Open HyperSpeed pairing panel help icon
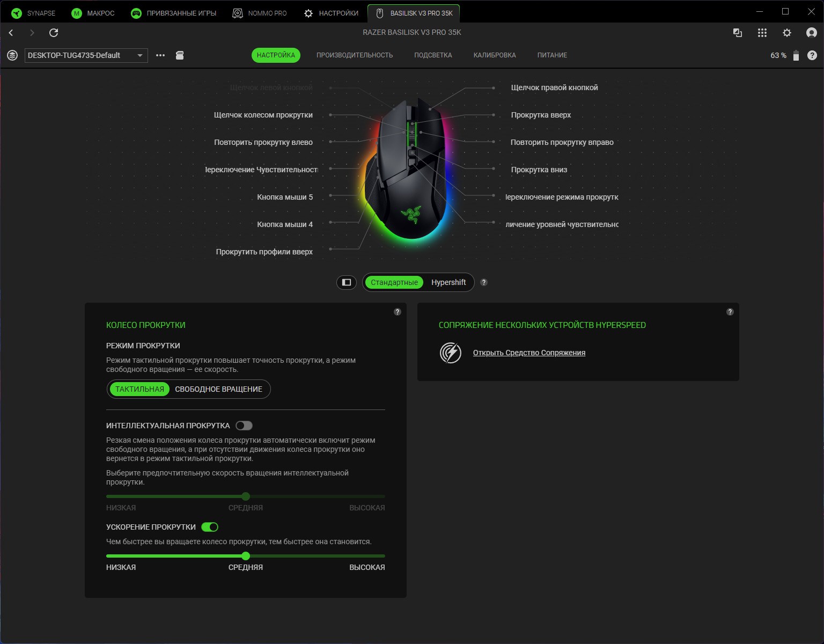 (x=730, y=312)
